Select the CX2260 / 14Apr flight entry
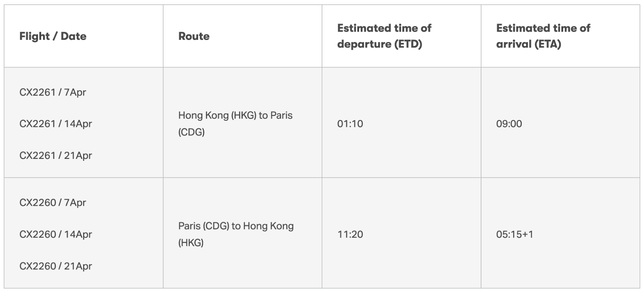Viewport: 644px width, 293px height. pyautogui.click(x=56, y=234)
